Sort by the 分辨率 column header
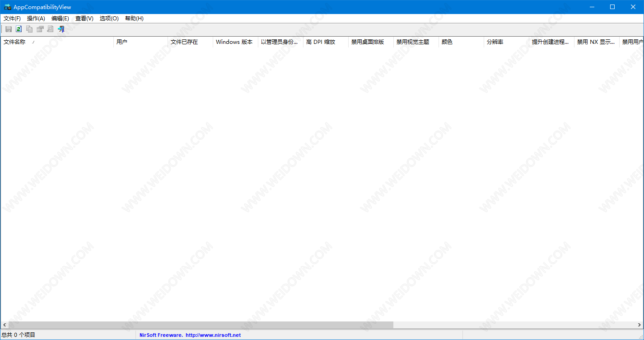The image size is (644, 340). [506, 42]
